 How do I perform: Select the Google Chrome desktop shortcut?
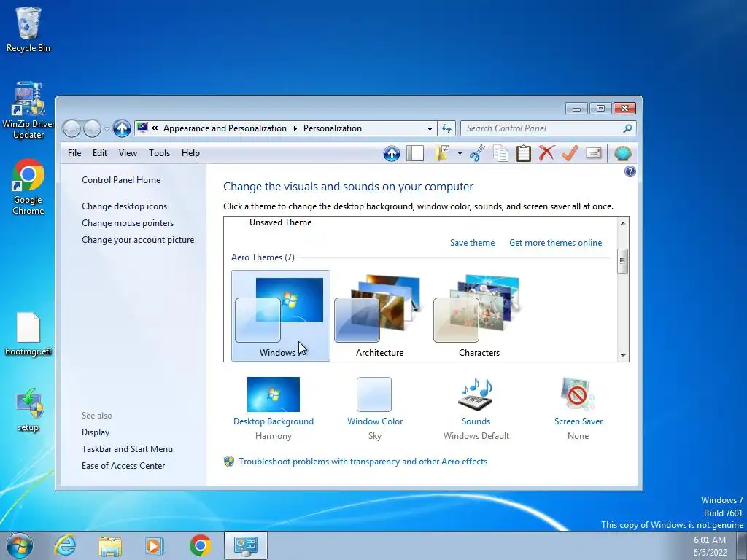(x=28, y=187)
